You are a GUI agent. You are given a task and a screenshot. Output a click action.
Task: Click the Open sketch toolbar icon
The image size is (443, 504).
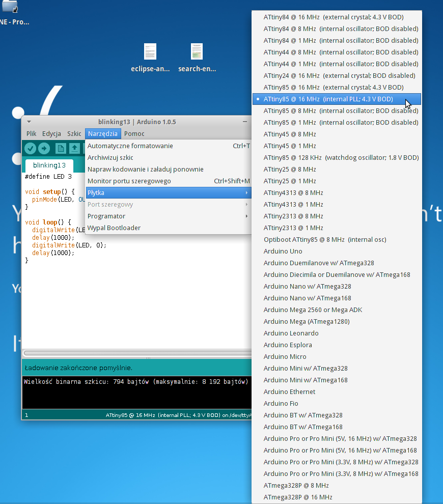(x=74, y=149)
